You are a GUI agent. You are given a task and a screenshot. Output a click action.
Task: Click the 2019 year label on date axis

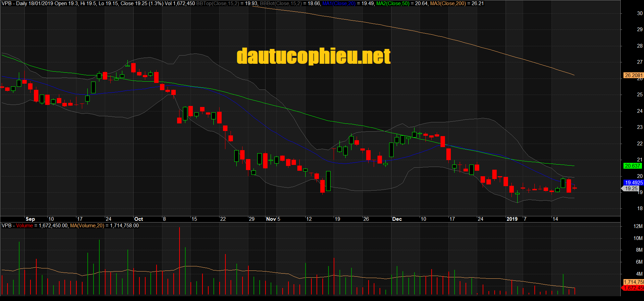click(512, 219)
